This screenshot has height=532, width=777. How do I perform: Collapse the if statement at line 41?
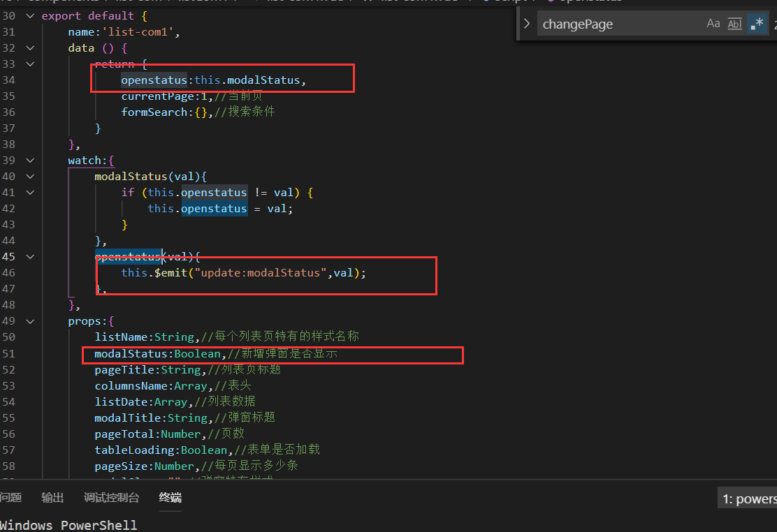(x=30, y=192)
